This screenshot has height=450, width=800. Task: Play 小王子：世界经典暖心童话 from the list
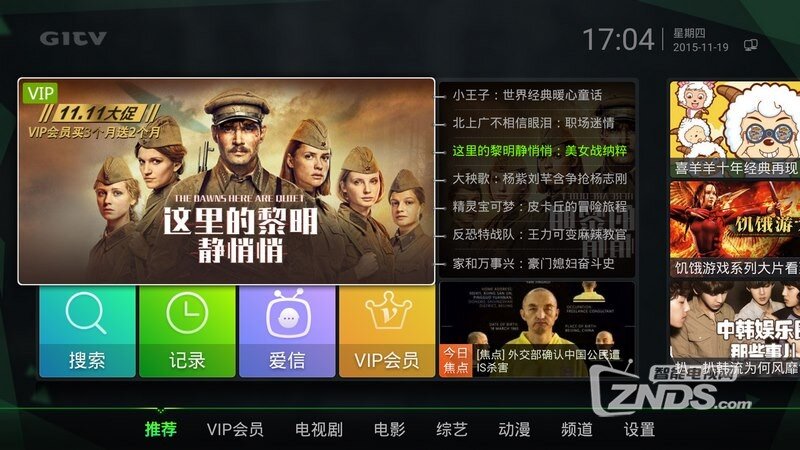527,95
